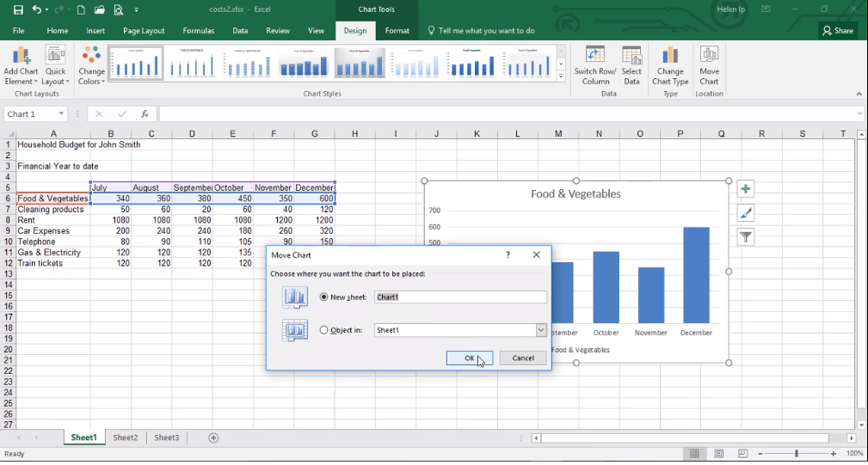
Task: Switch to Normal view in the status bar
Action: 694,453
